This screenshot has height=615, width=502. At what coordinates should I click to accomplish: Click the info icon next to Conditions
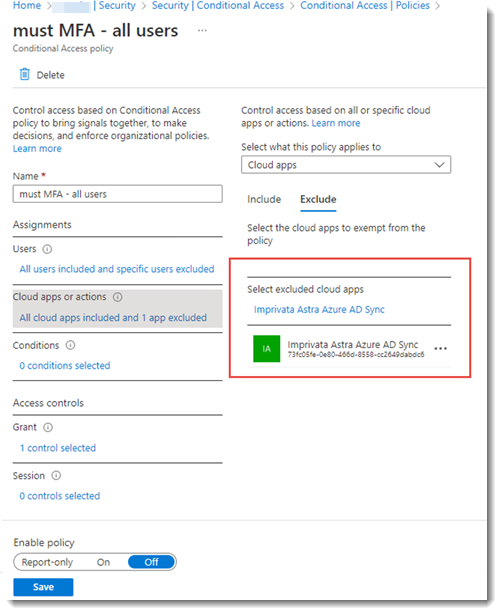[70, 346]
